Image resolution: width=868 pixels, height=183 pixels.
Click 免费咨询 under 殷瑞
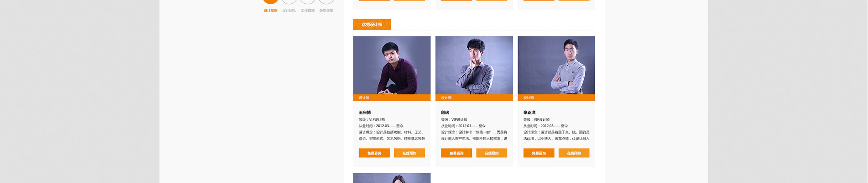click(456, 153)
